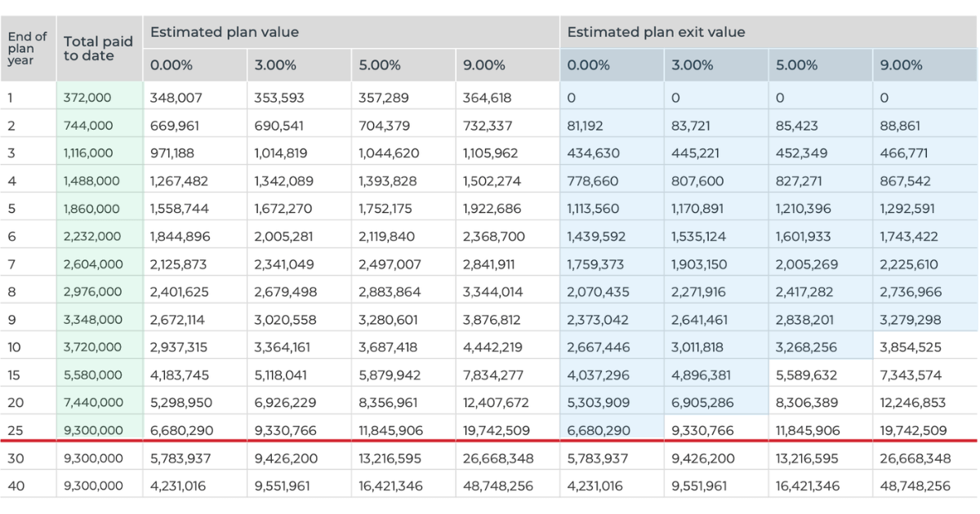Select the 48,748,256 cell under estimated plan value

point(497,485)
